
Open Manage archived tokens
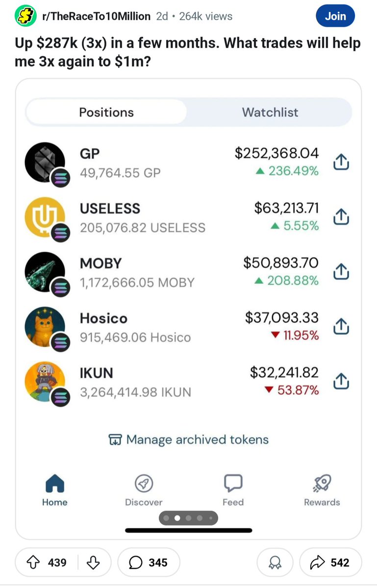tap(188, 440)
